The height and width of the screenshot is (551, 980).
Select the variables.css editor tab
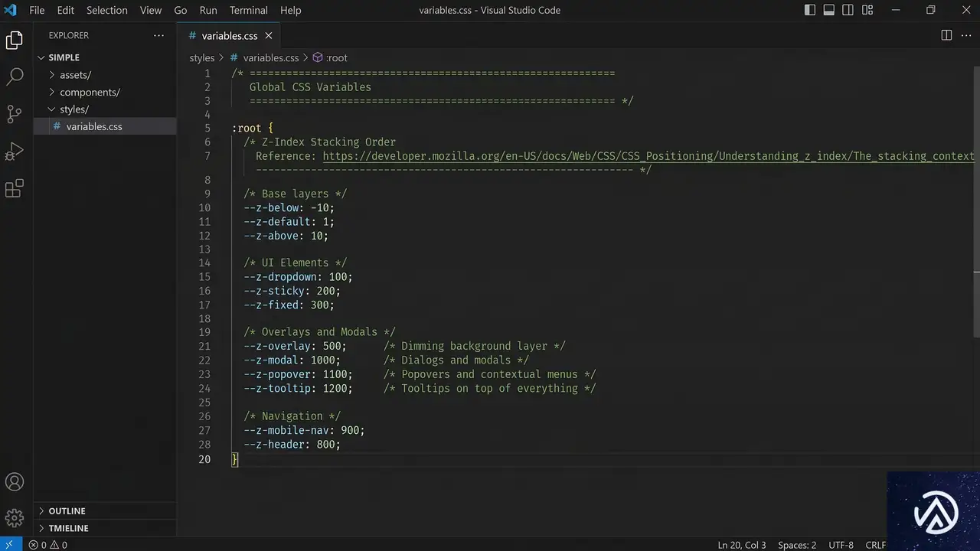228,36
